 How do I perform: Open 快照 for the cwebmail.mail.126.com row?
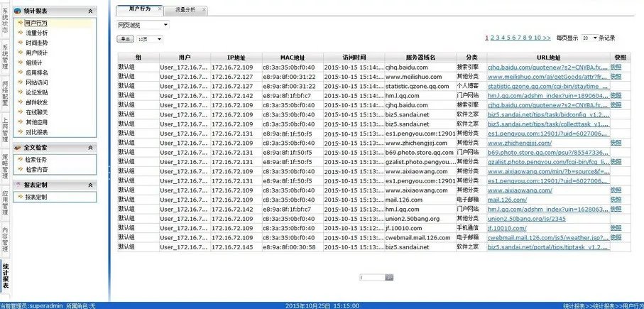[x=616, y=237]
